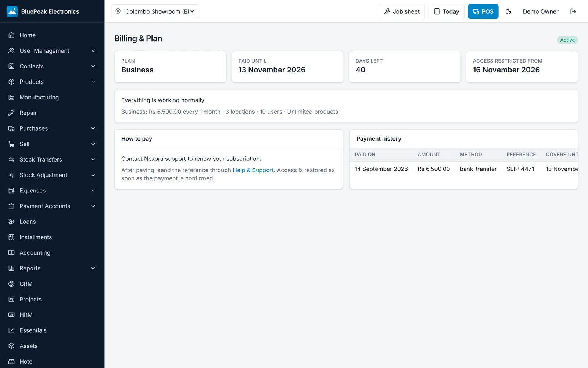This screenshot has width=588, height=368.
Task: Click the Payment history heading
Action: point(379,139)
